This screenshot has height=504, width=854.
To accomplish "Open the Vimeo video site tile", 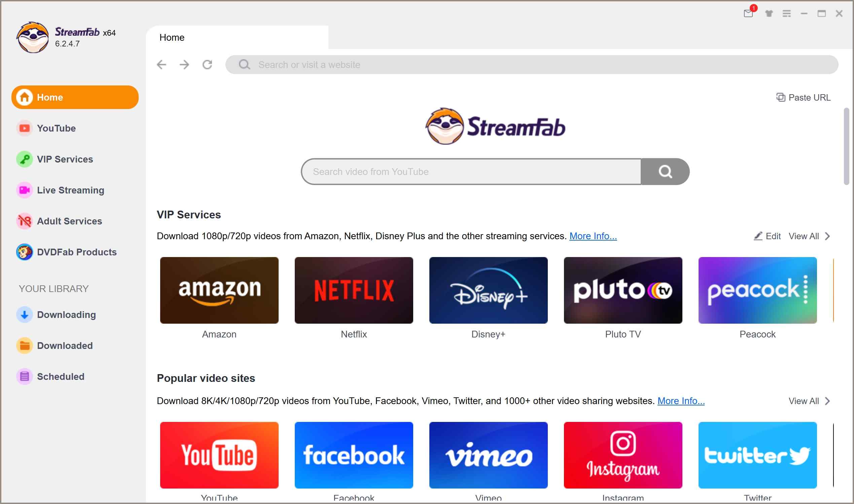I will [x=488, y=455].
